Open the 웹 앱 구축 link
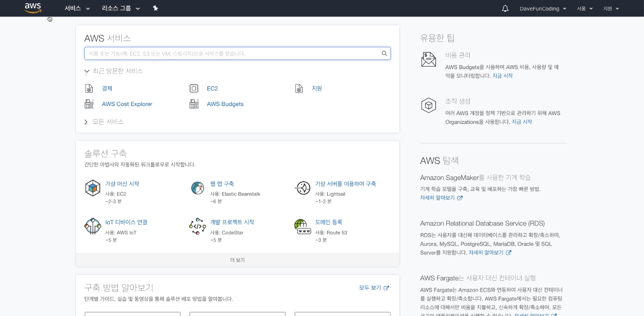Image resolution: width=644 pixels, height=316 pixels. point(222,184)
